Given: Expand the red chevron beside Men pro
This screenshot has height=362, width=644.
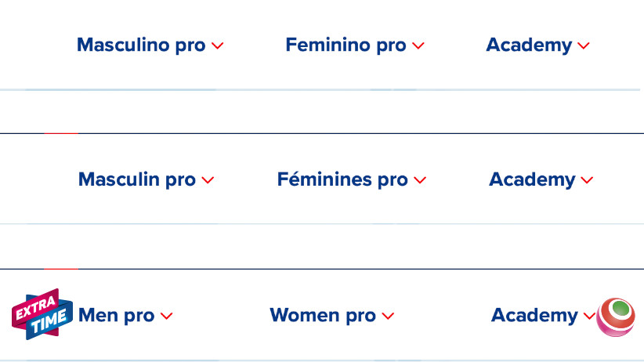Looking at the screenshot, I should point(166,317).
